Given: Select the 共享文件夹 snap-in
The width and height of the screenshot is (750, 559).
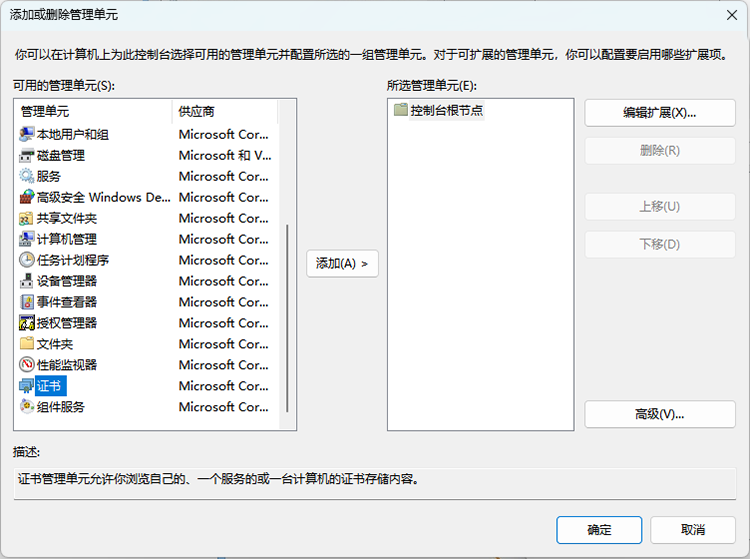Looking at the screenshot, I should (x=66, y=219).
